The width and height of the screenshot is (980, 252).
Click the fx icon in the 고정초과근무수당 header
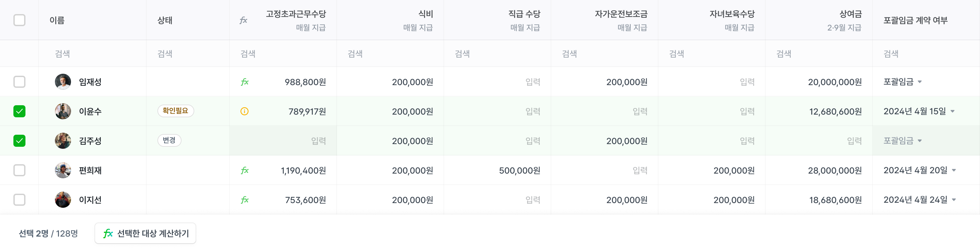click(243, 20)
